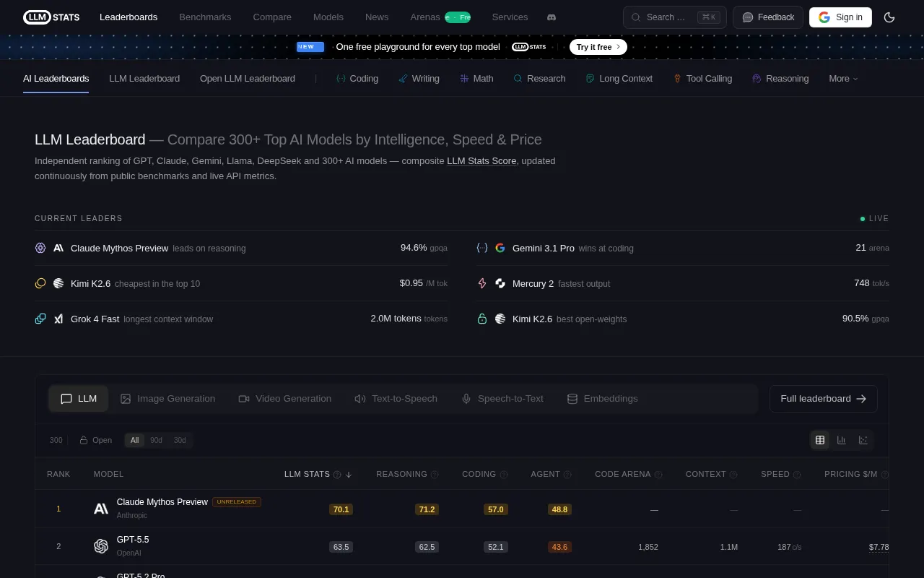Open the Benchmarks nav item
This screenshot has width=924, height=578.
click(205, 17)
